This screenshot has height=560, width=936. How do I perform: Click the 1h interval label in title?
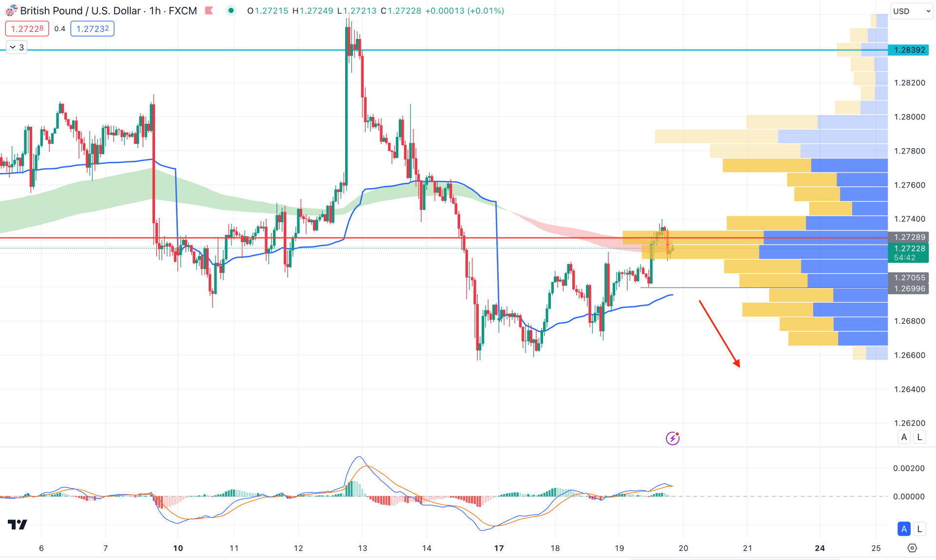[155, 10]
